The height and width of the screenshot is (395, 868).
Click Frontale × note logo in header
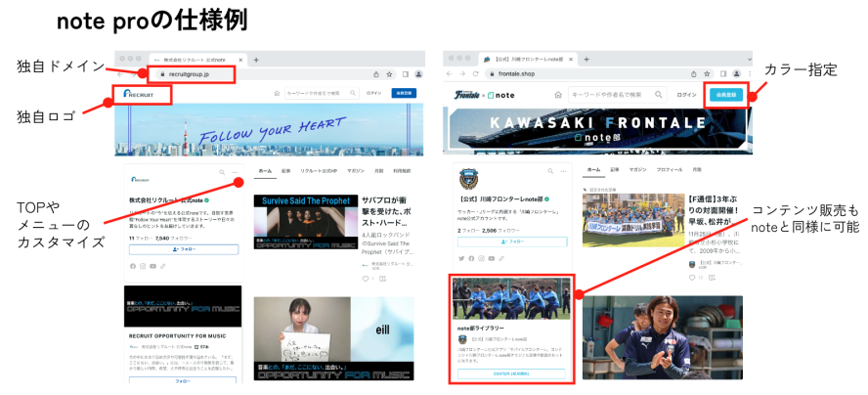(485, 95)
